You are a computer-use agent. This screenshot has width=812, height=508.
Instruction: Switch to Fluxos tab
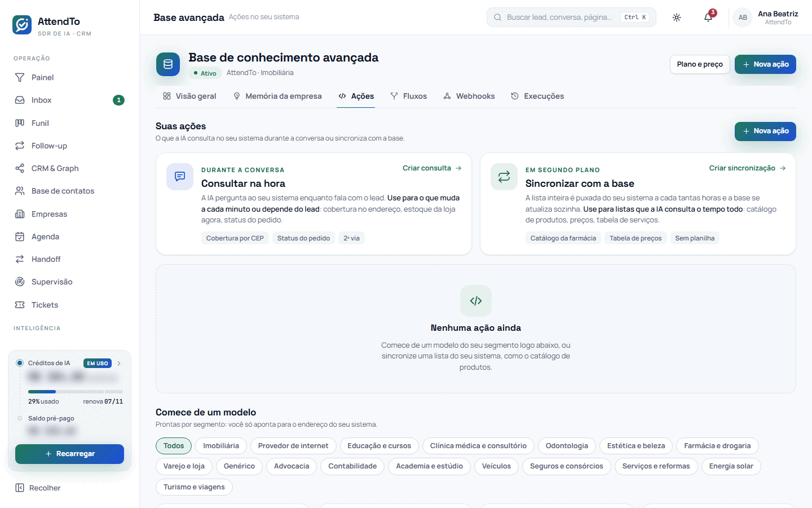(409, 96)
